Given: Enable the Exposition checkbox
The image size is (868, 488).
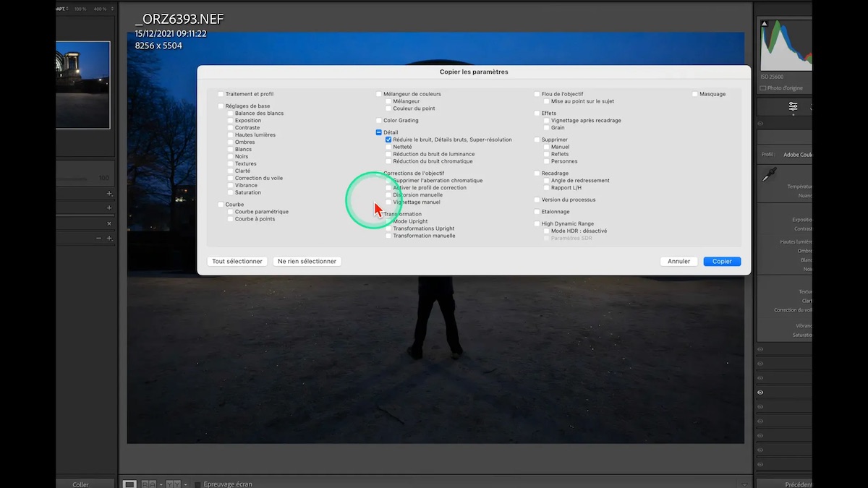Looking at the screenshot, I should 230,121.
